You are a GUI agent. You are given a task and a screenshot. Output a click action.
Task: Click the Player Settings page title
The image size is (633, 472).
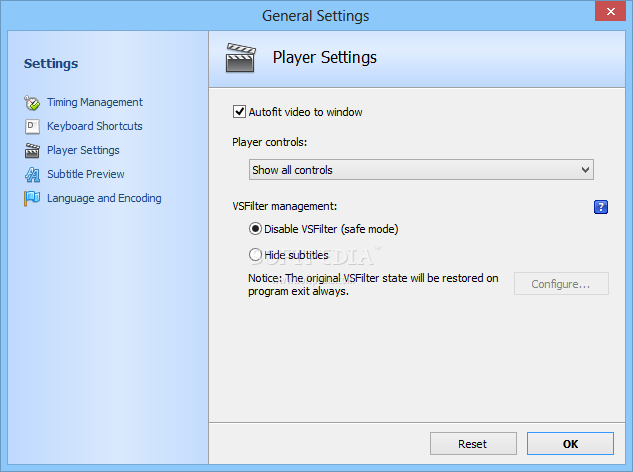pos(325,57)
